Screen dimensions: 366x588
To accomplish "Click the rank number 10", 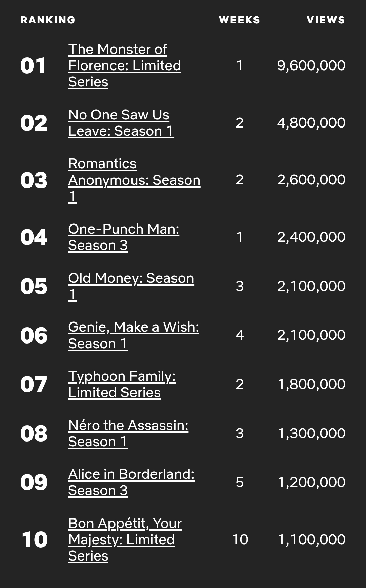I will tap(34, 540).
